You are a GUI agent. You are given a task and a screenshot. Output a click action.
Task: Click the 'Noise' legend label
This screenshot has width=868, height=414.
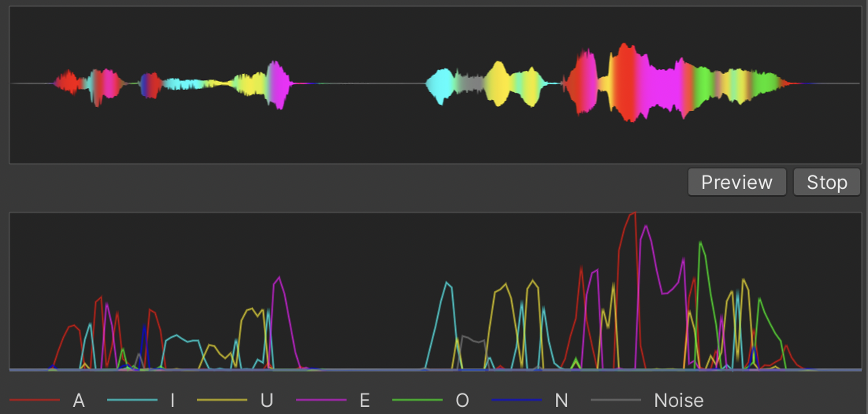pyautogui.click(x=679, y=400)
